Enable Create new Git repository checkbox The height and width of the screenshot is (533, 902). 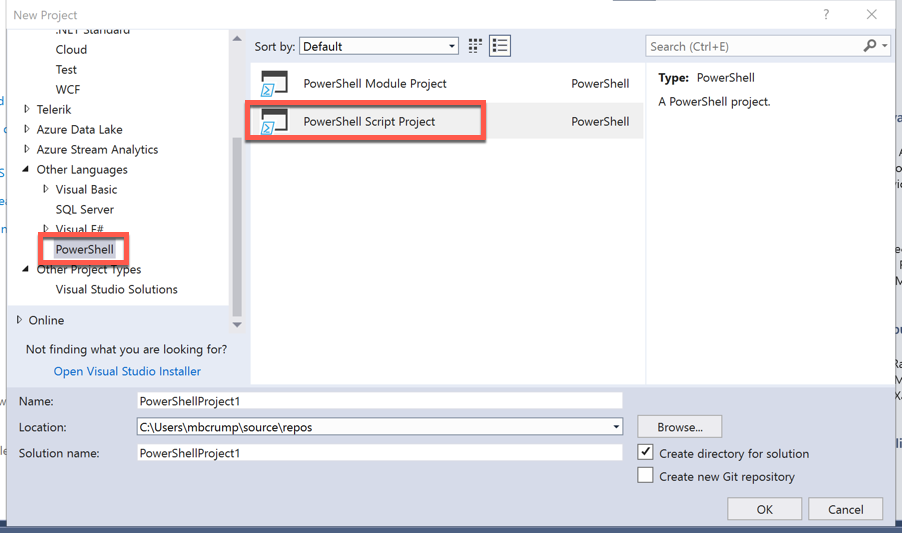(645, 476)
